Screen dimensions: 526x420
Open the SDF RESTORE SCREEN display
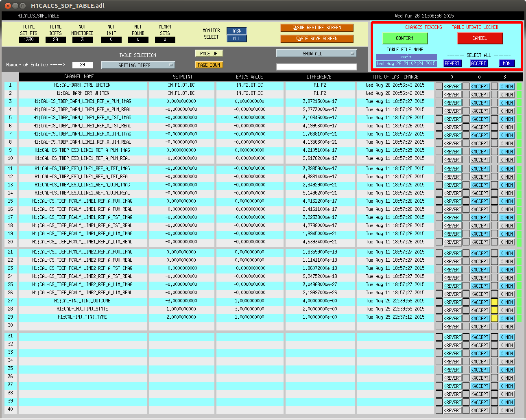316,28
